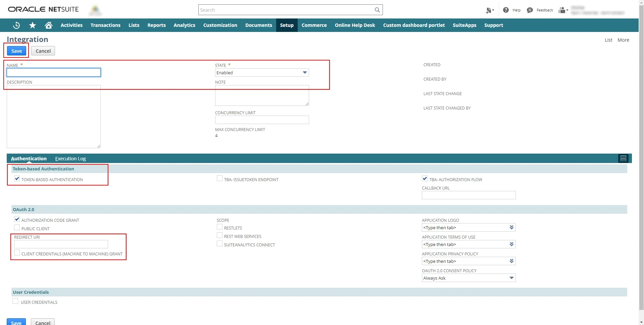The width and height of the screenshot is (644, 325).
Task: Click into the Note text area
Action: tap(262, 95)
